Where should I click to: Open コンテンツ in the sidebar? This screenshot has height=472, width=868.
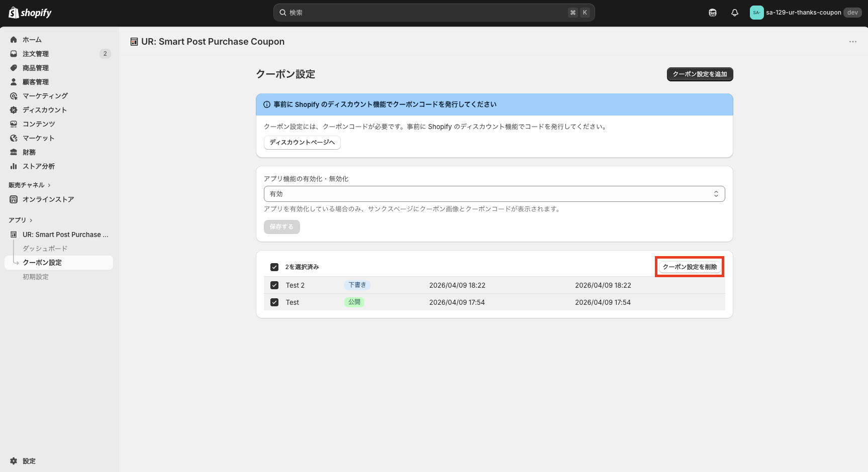point(39,124)
